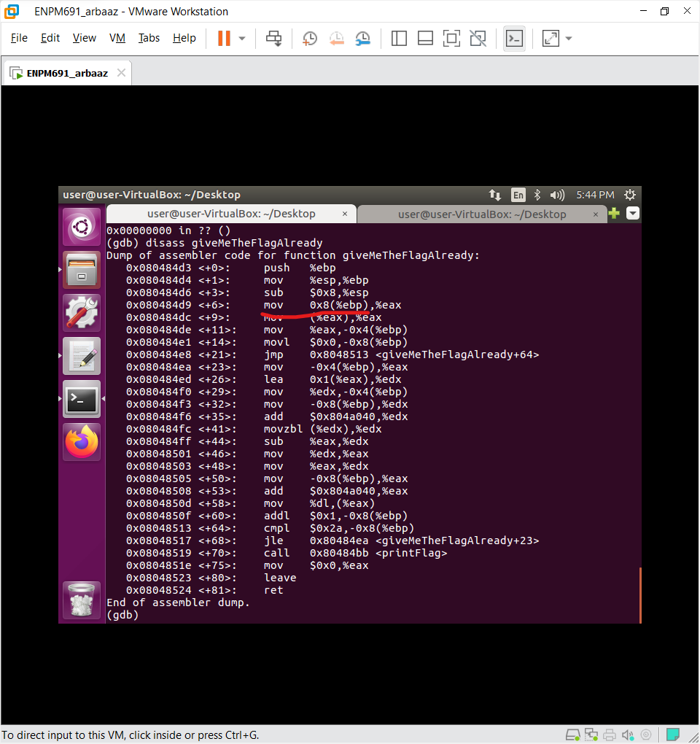Click the sound volume indicator in Ubuntu panel

[557, 195]
